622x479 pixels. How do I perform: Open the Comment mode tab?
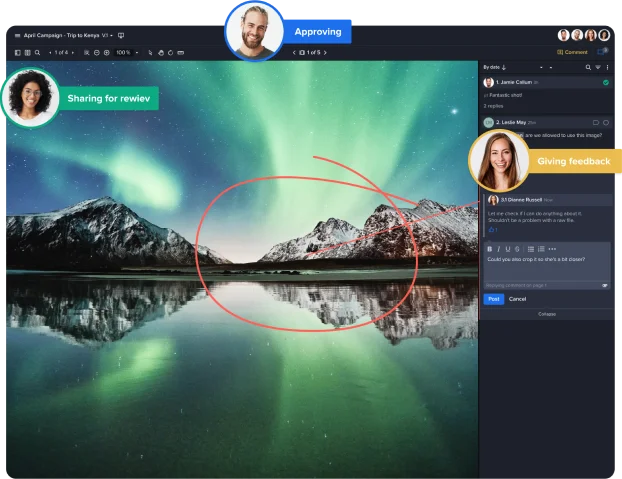[573, 52]
